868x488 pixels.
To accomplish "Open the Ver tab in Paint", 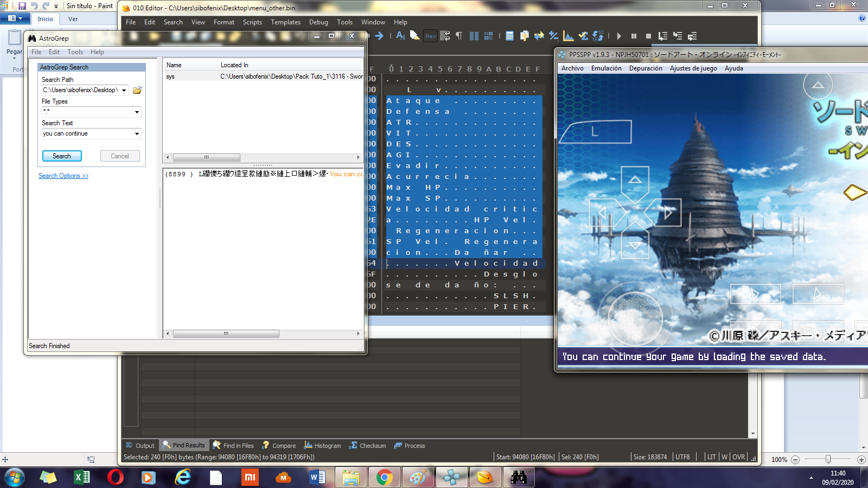I will pyautogui.click(x=73, y=19).
